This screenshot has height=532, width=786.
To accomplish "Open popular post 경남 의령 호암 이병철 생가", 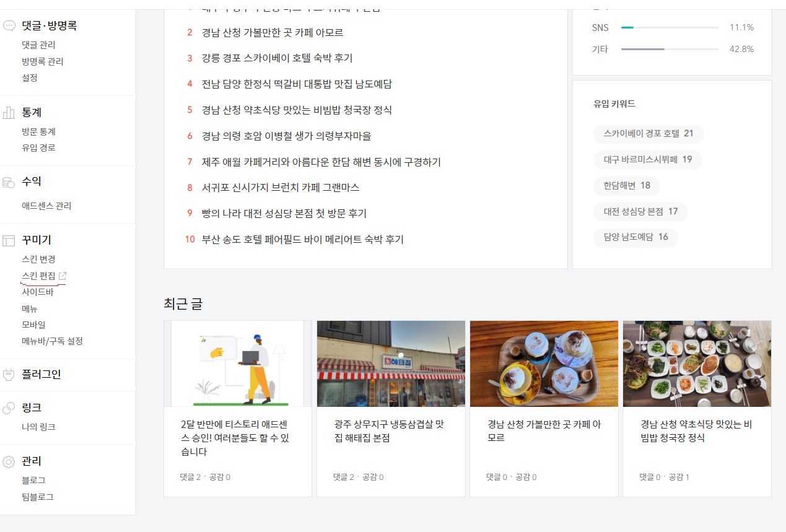I will (286, 136).
